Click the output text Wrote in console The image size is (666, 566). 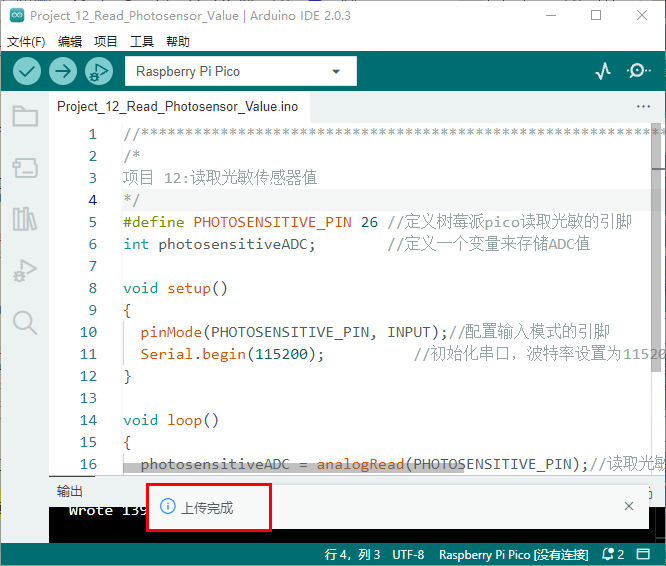(91, 511)
